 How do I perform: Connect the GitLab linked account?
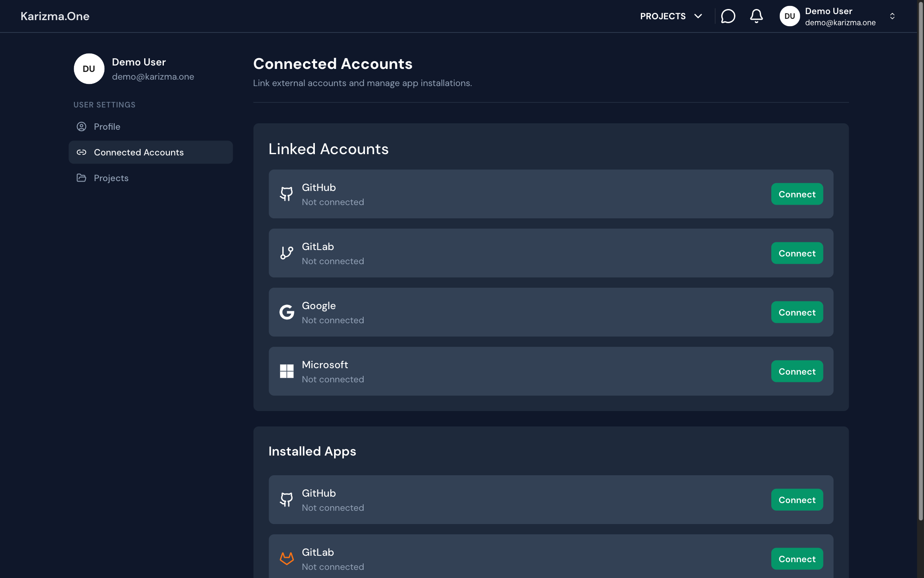(x=797, y=253)
